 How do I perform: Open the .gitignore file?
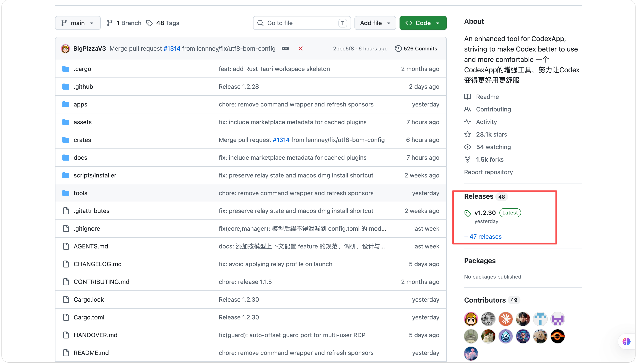(87, 229)
